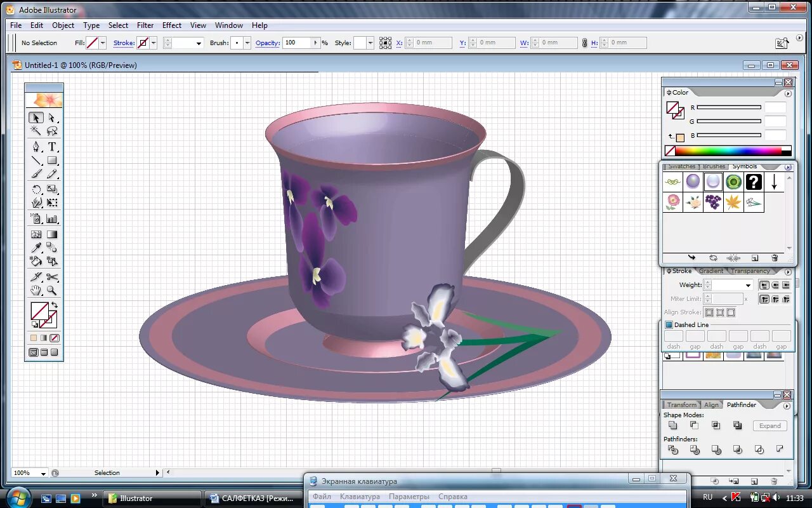Viewport: 812px width, 508px height.
Task: Select the Magic Wand tool
Action: click(36, 131)
